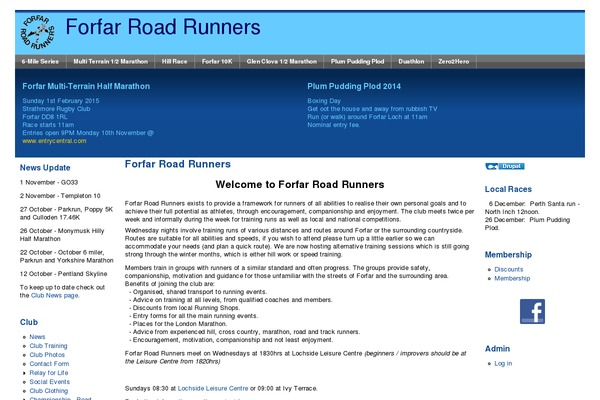Click the Log in link

pos(503,363)
